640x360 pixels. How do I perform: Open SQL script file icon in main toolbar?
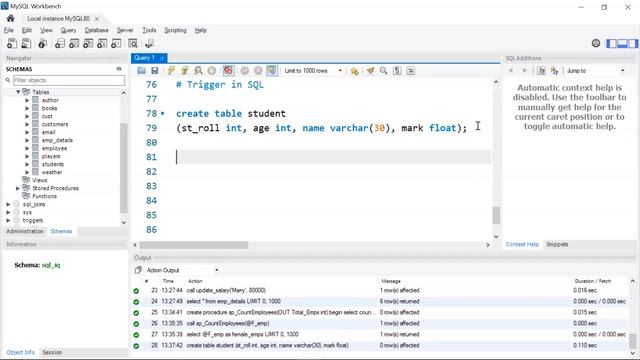coord(26,43)
